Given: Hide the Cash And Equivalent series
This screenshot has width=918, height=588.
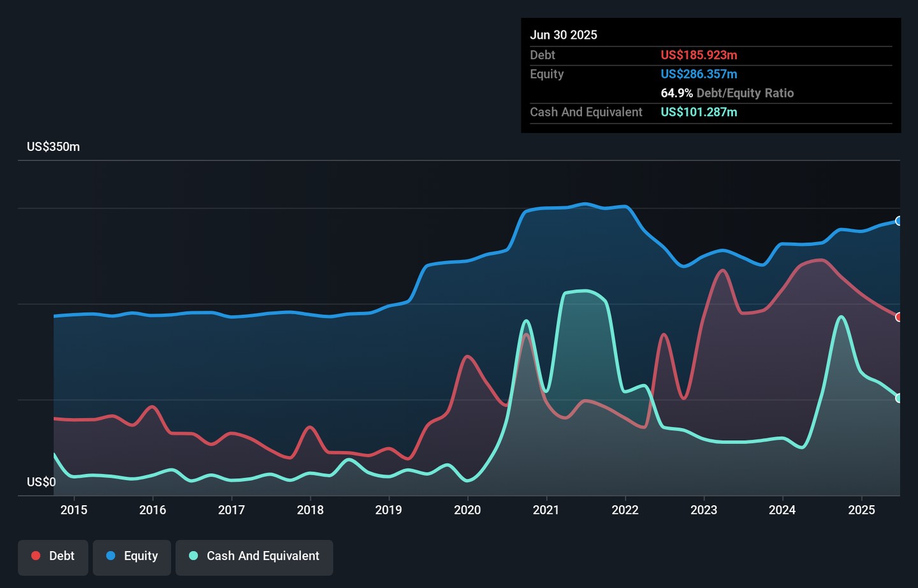Looking at the screenshot, I should pos(254,556).
